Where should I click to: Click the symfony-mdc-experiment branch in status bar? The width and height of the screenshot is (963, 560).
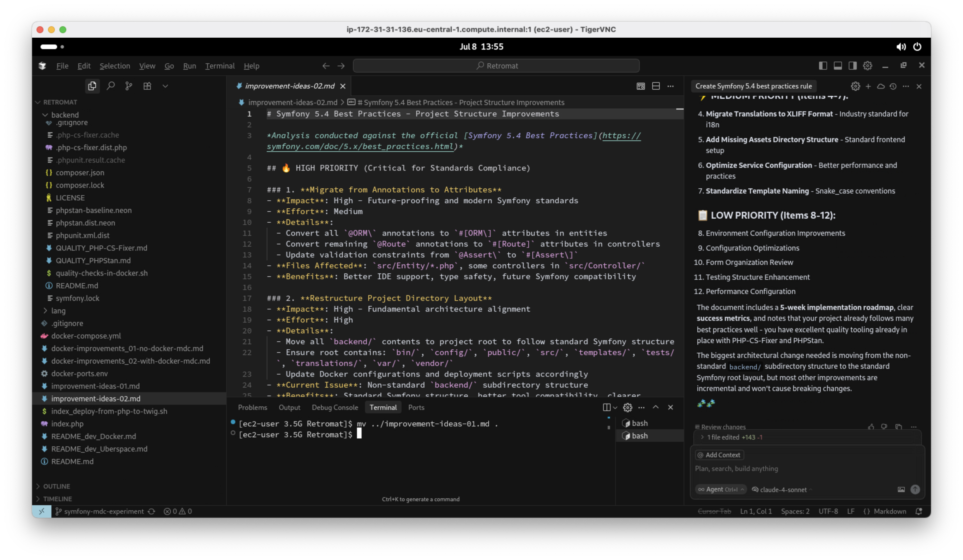click(104, 511)
